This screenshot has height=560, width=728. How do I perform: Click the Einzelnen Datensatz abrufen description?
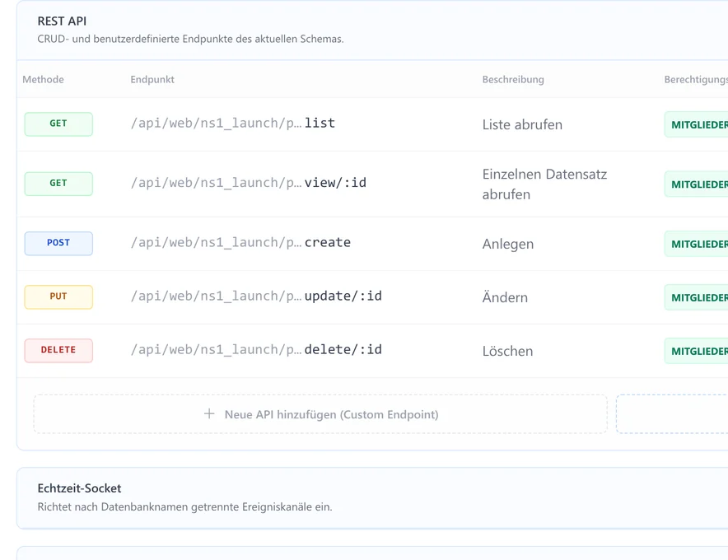pos(544,184)
